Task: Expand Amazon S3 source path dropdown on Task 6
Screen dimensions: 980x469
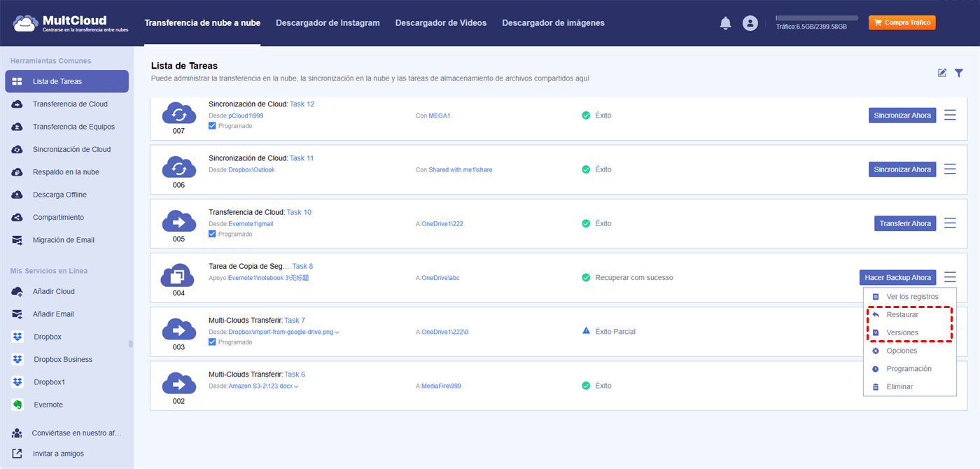Action: 296,386
